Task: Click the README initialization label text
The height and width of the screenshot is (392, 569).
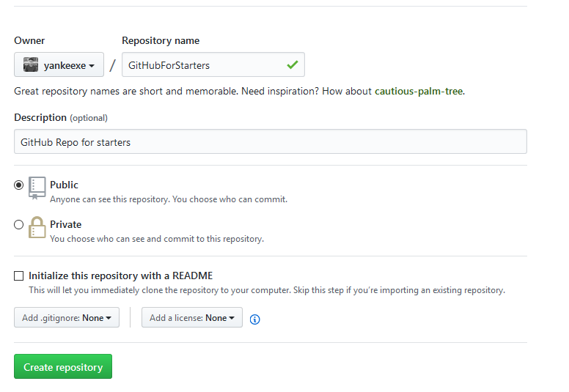Action: point(120,276)
